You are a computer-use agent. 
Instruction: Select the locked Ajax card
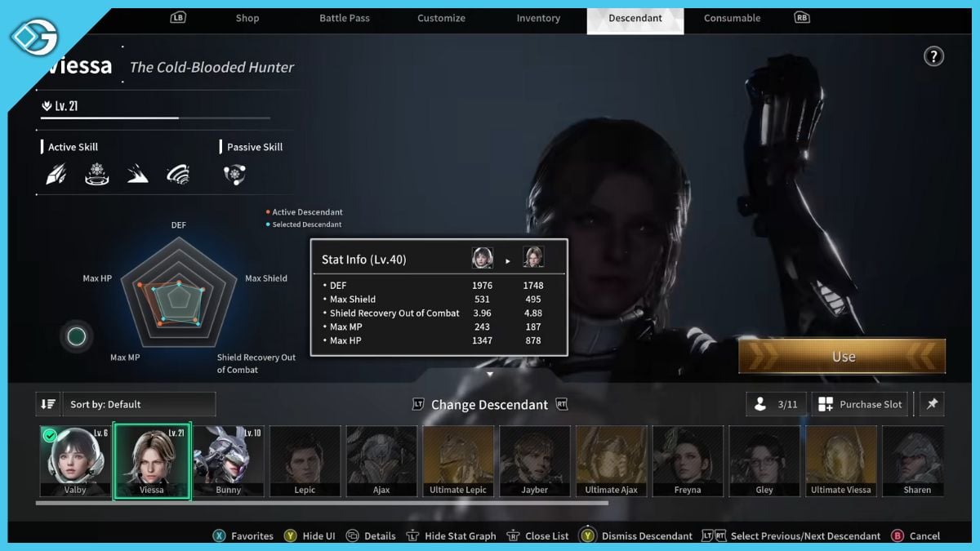tap(381, 461)
